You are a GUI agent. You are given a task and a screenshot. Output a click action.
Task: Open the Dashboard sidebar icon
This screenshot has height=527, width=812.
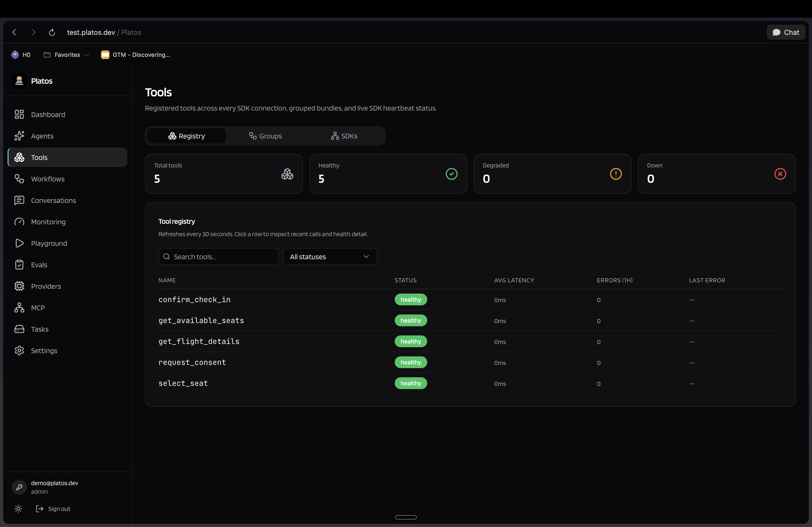click(19, 115)
